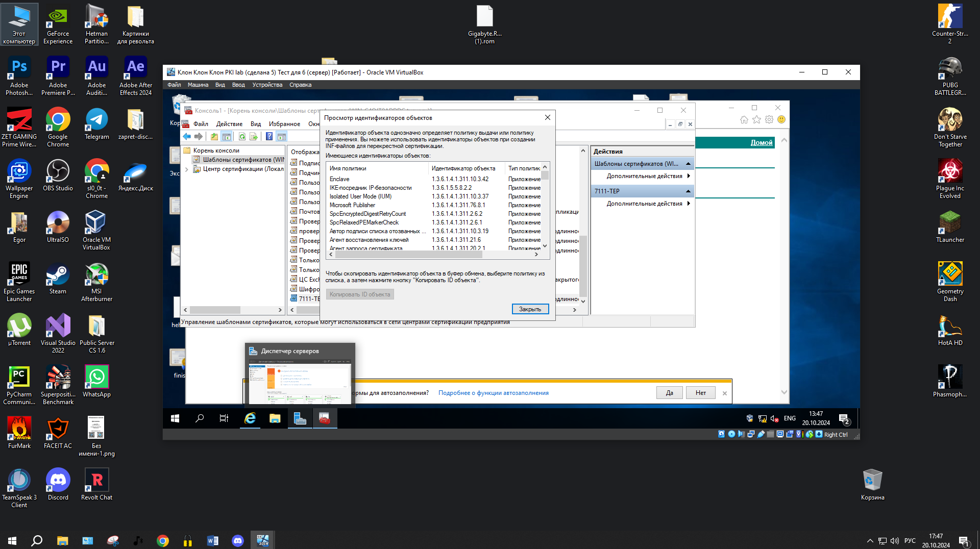Expand Центр сертификации tree node

coord(187,169)
